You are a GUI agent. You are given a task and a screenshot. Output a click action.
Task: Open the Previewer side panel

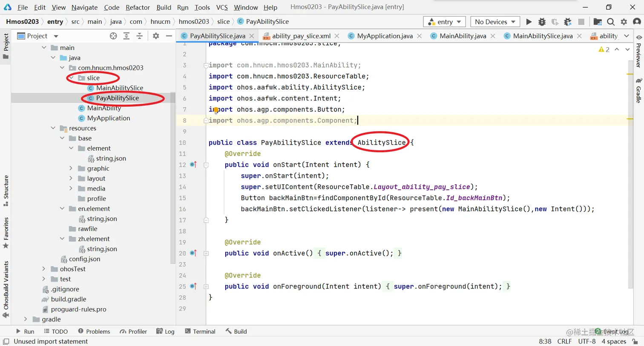[638, 51]
